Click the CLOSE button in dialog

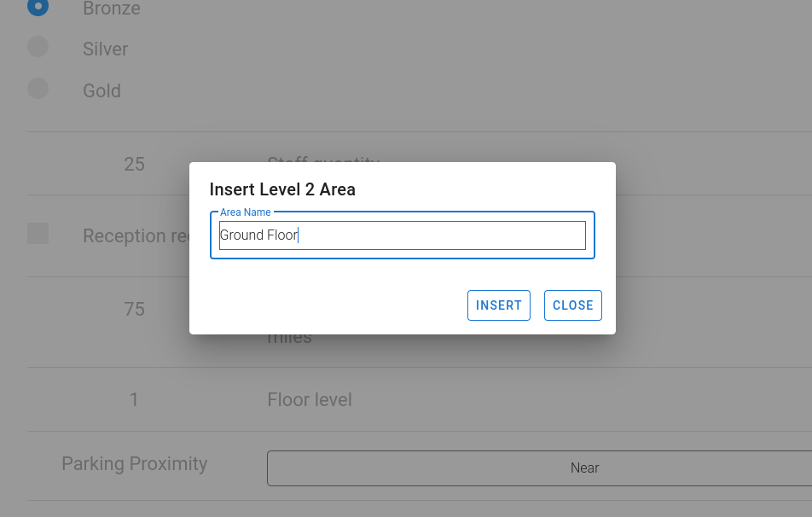pos(573,305)
